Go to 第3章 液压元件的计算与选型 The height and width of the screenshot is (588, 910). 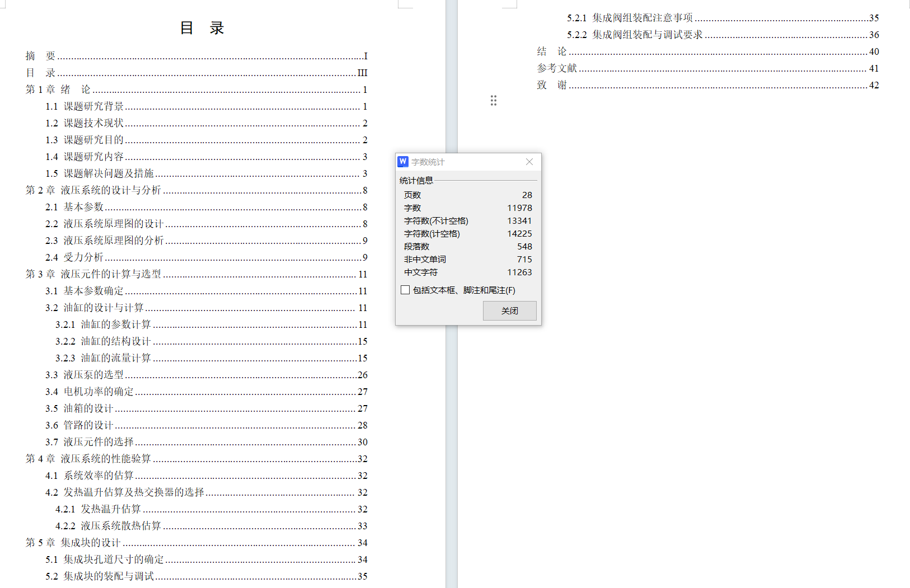pos(196,274)
